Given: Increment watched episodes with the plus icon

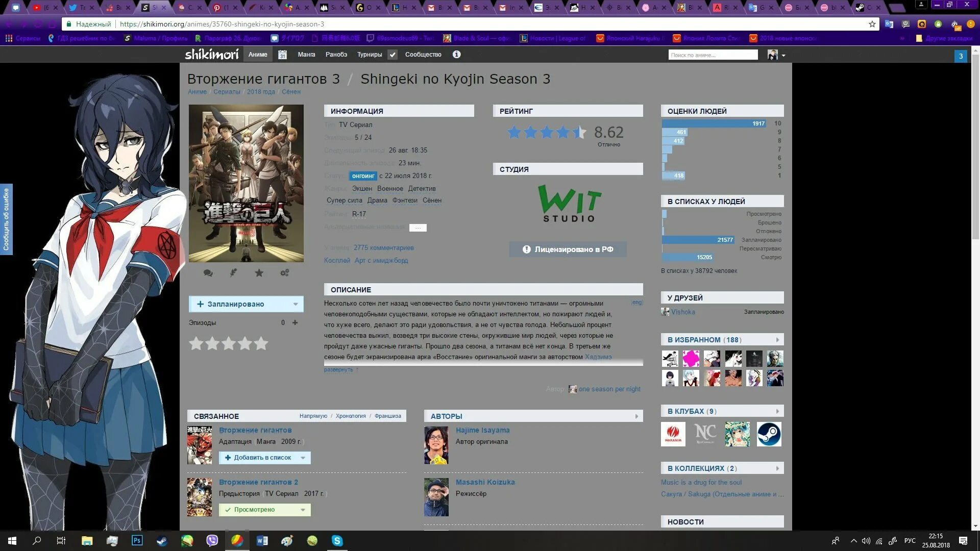Looking at the screenshot, I should (x=295, y=322).
